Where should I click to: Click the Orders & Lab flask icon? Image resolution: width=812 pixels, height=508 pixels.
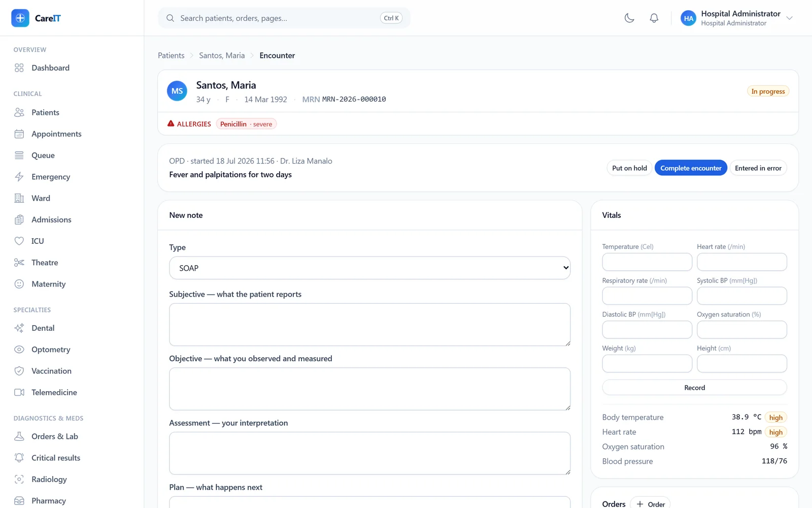(x=19, y=436)
